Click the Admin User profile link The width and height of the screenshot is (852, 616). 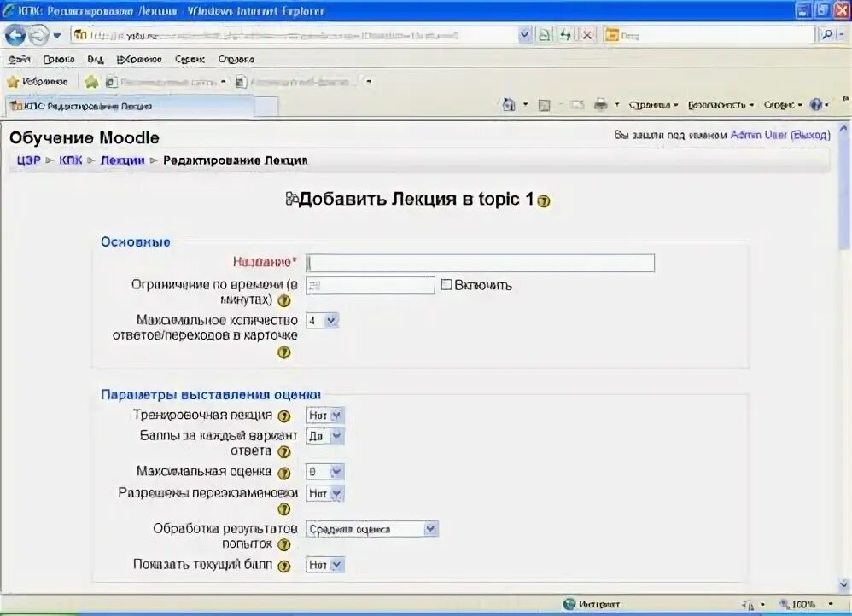(758, 135)
